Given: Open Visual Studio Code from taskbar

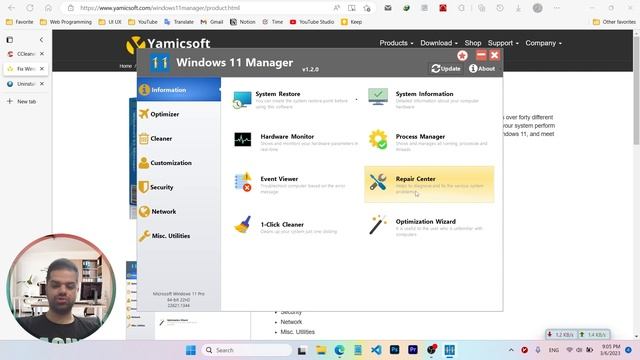Looking at the screenshot, I should coord(376,350).
